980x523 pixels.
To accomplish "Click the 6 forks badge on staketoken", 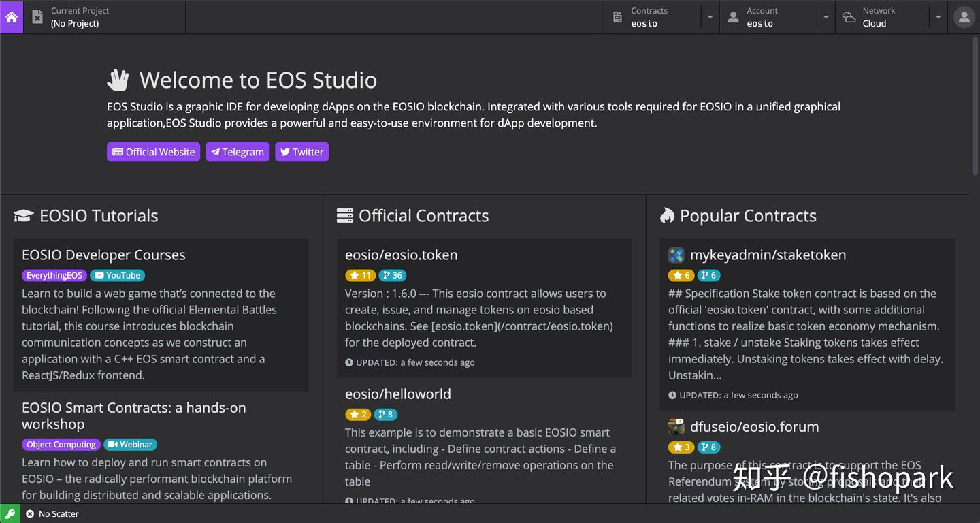I will [x=708, y=276].
